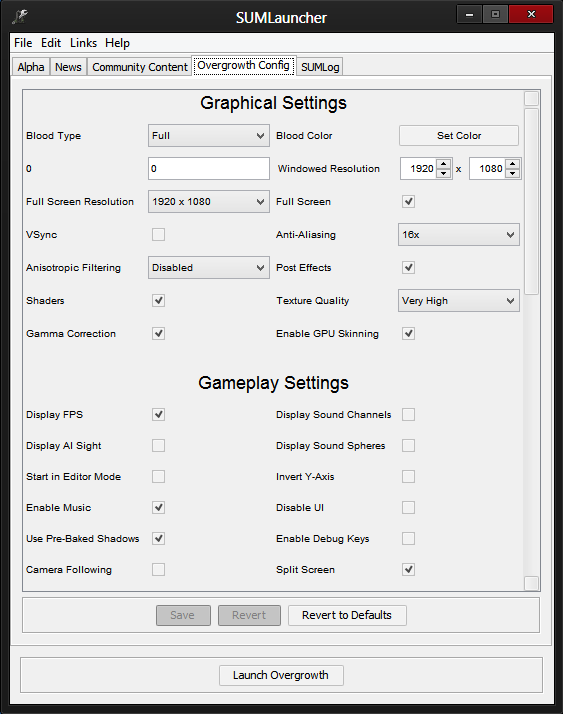563x714 pixels.
Task: Increase windowed resolution width with up arrow
Action: [443, 164]
